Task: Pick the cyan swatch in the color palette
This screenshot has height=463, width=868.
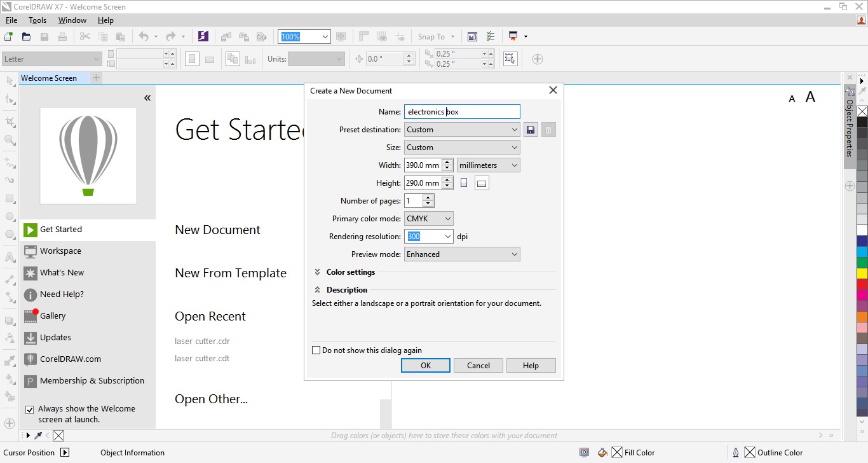Action: click(x=862, y=252)
